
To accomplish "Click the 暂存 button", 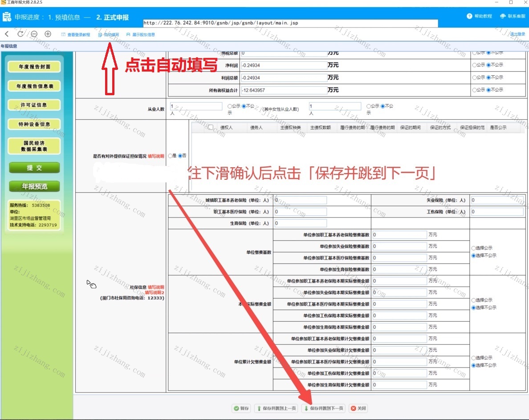I will tap(241, 408).
